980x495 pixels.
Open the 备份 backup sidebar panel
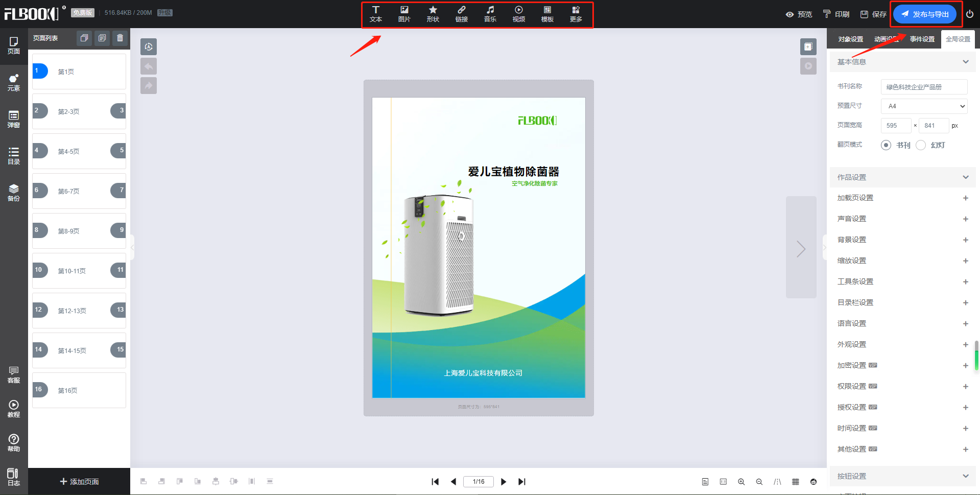(x=14, y=193)
